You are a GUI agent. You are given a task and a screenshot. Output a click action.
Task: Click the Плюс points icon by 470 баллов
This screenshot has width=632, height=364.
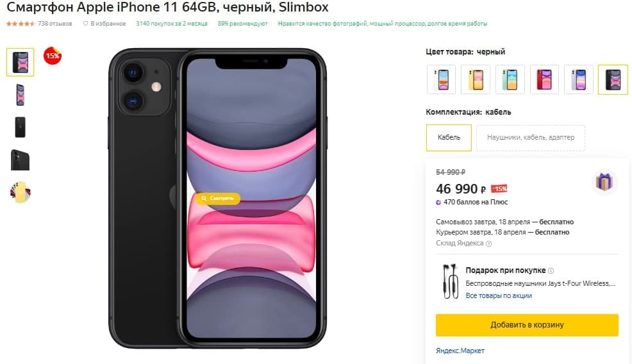coord(438,203)
